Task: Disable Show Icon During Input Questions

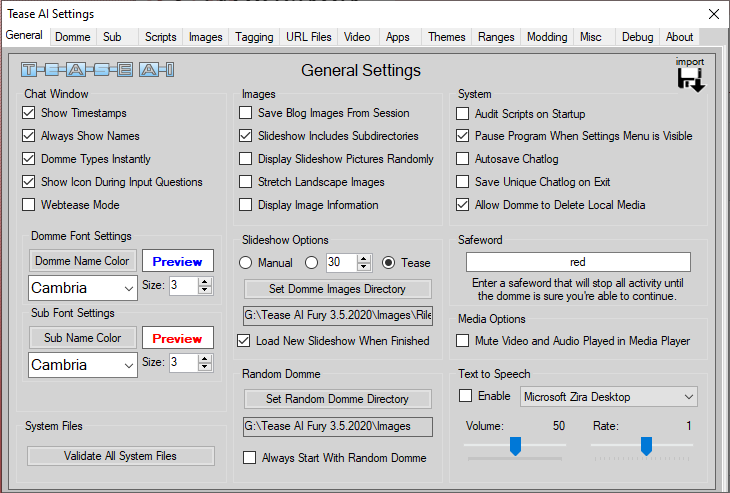Action: [28, 182]
